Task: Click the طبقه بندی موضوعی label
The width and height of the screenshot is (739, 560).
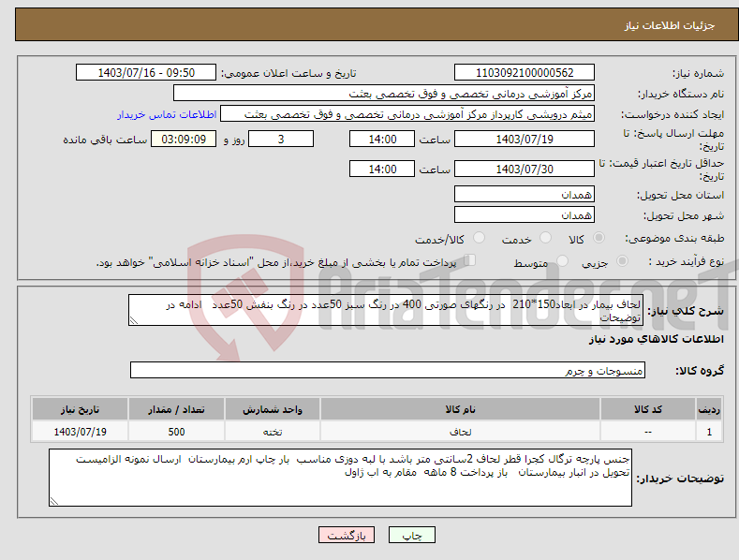Action: [x=674, y=238]
